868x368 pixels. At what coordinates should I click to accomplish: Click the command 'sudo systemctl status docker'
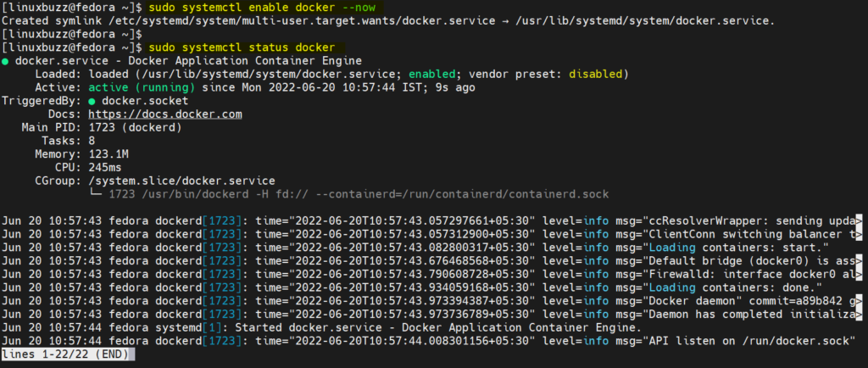tap(242, 47)
